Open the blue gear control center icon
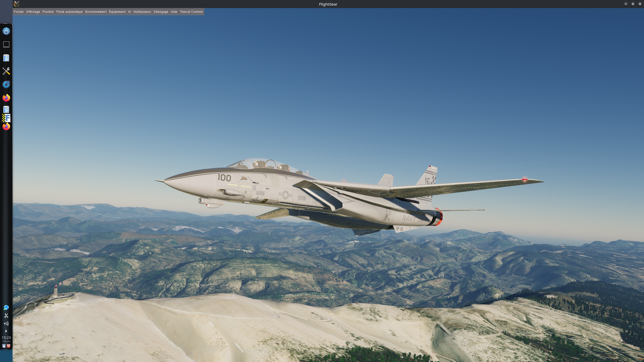The image size is (644, 362). [x=6, y=84]
